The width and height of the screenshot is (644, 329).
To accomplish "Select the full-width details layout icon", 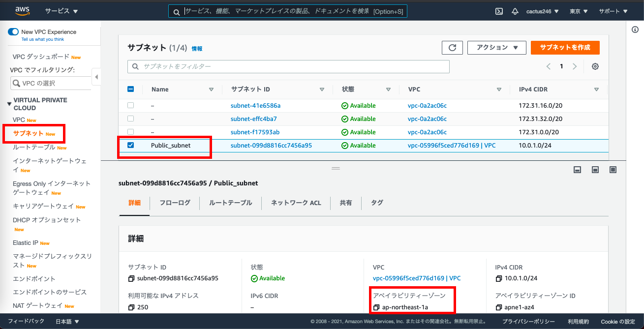I will pos(613,169).
